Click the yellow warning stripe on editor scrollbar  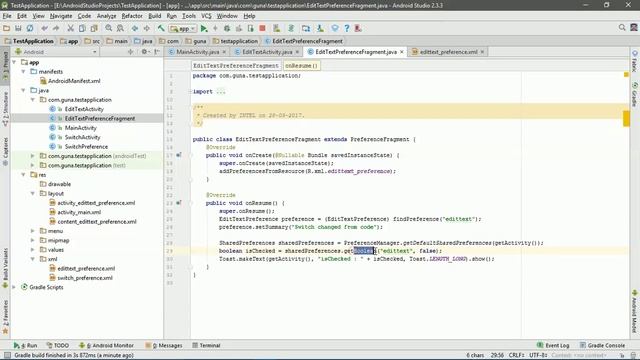tap(626, 119)
